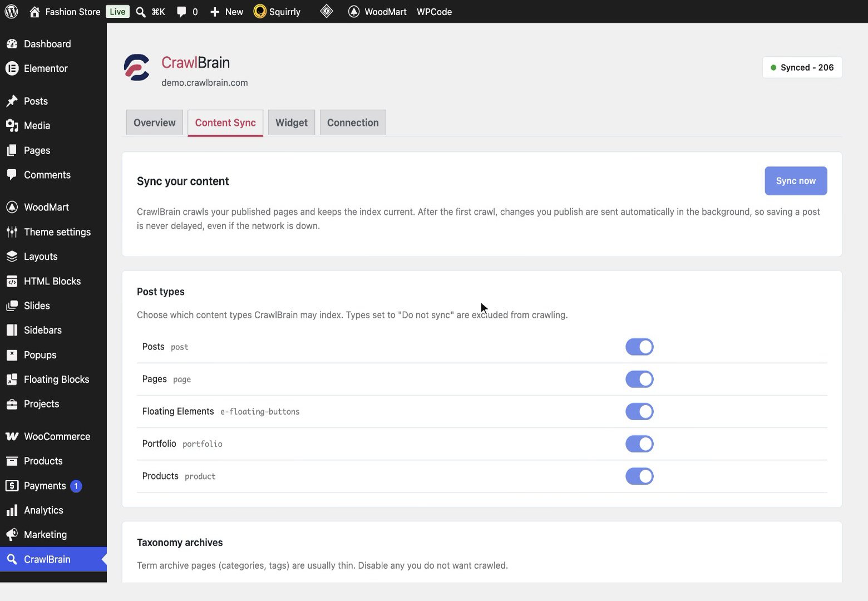Click the Theme settings sliders icon
This screenshot has height=601, width=868.
pos(12,232)
